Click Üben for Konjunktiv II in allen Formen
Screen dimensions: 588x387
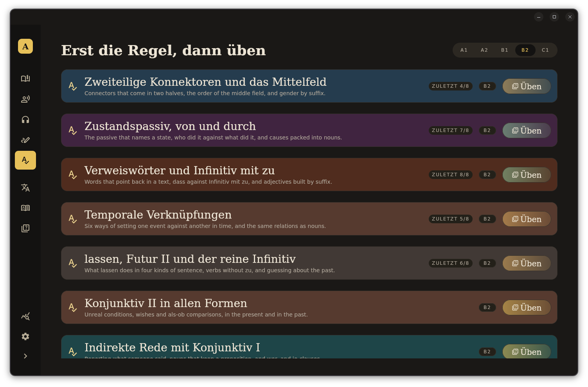coord(527,307)
